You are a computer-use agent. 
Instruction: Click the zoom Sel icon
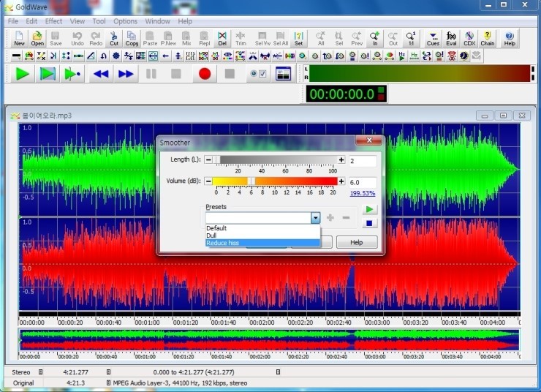coord(338,38)
